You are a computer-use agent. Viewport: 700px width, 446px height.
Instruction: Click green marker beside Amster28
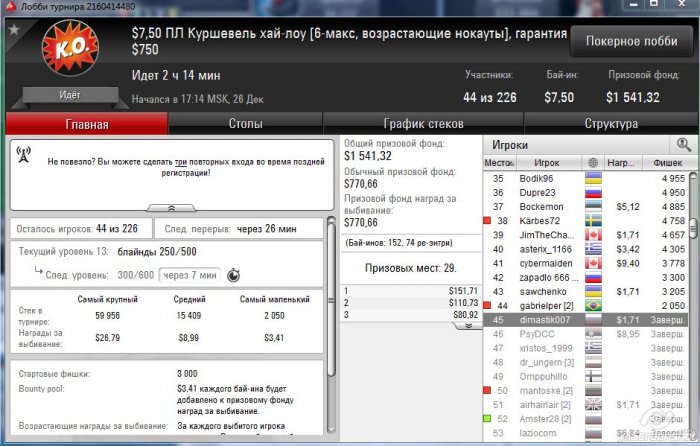[x=488, y=419]
